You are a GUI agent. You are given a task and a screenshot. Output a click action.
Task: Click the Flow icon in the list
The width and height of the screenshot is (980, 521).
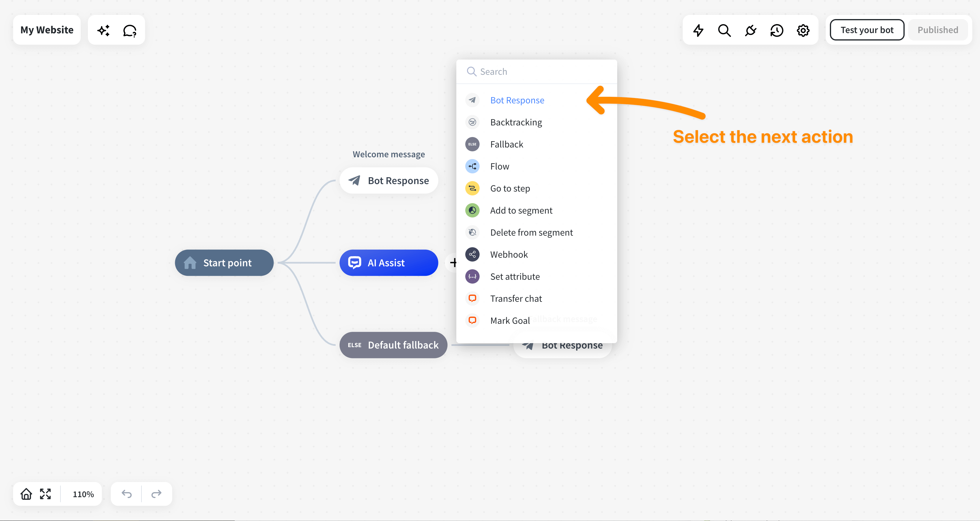point(472,166)
